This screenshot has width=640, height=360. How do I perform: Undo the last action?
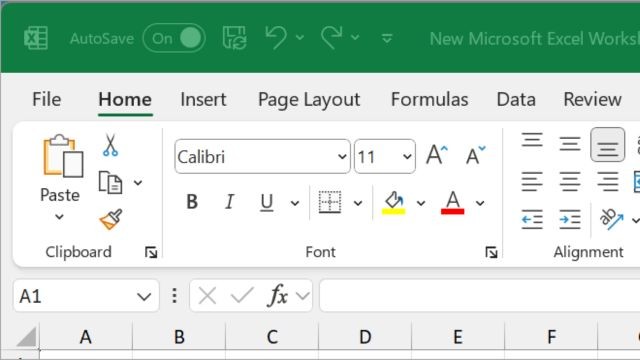(x=276, y=38)
